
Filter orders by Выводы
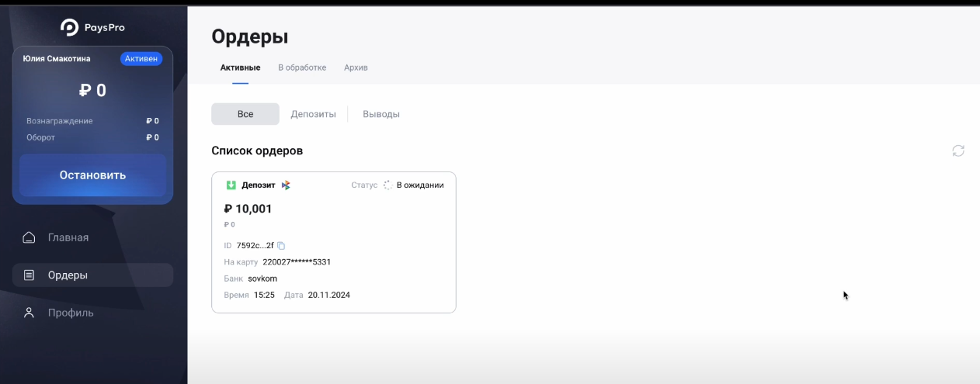[381, 114]
